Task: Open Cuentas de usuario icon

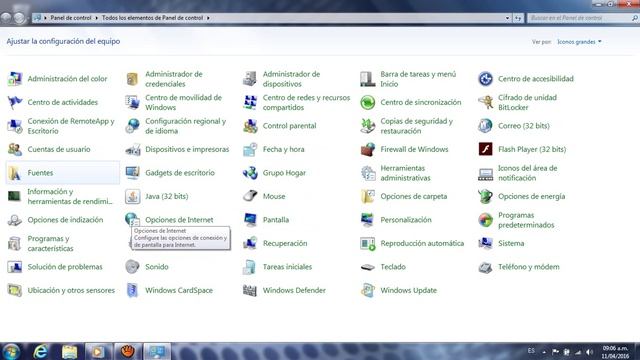Action: [15, 149]
